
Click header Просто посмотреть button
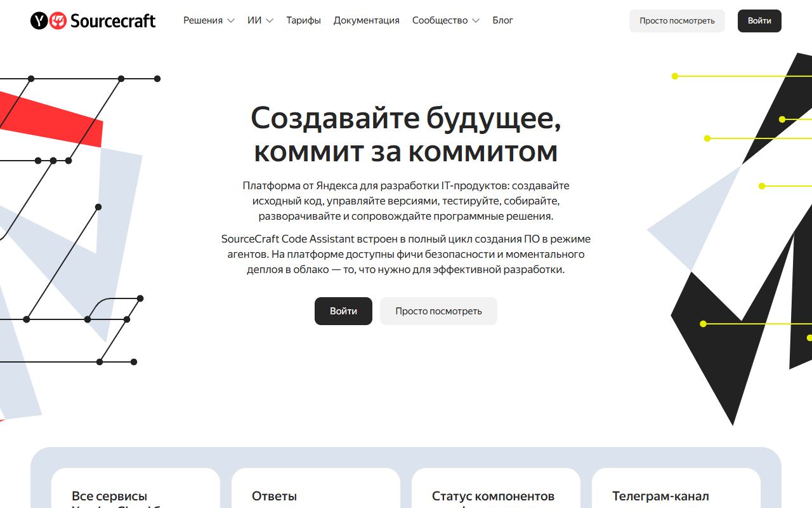click(677, 21)
